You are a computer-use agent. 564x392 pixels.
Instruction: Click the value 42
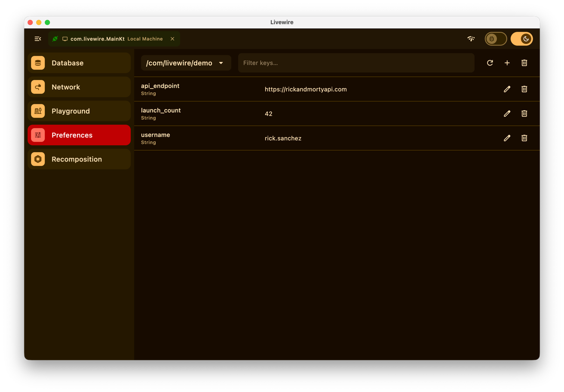click(269, 114)
